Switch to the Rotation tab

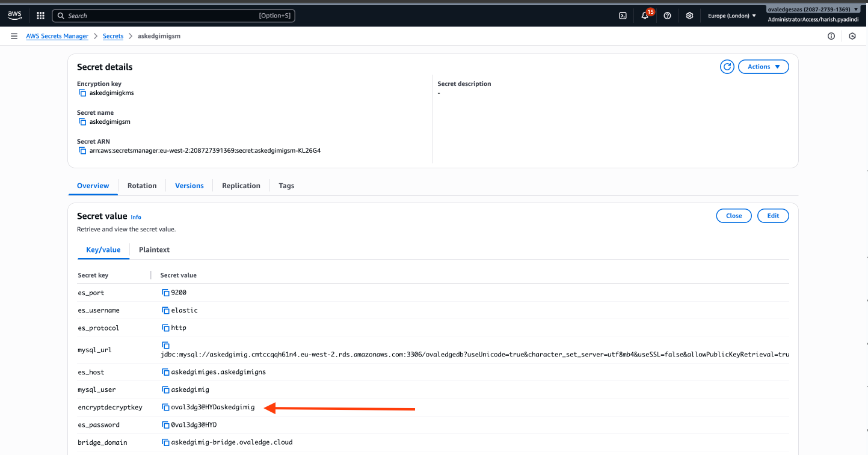pyautogui.click(x=142, y=186)
